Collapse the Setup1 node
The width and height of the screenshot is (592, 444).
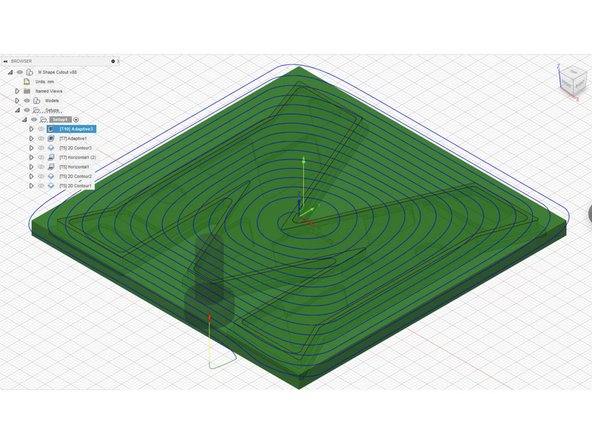pyautogui.click(x=25, y=120)
